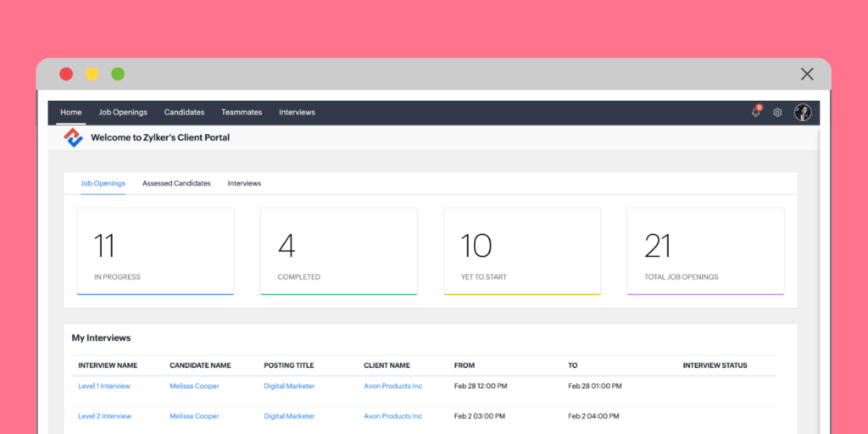Viewport: 868px width, 434px height.
Task: Select Interviews in top navigation bar
Action: pyautogui.click(x=297, y=112)
